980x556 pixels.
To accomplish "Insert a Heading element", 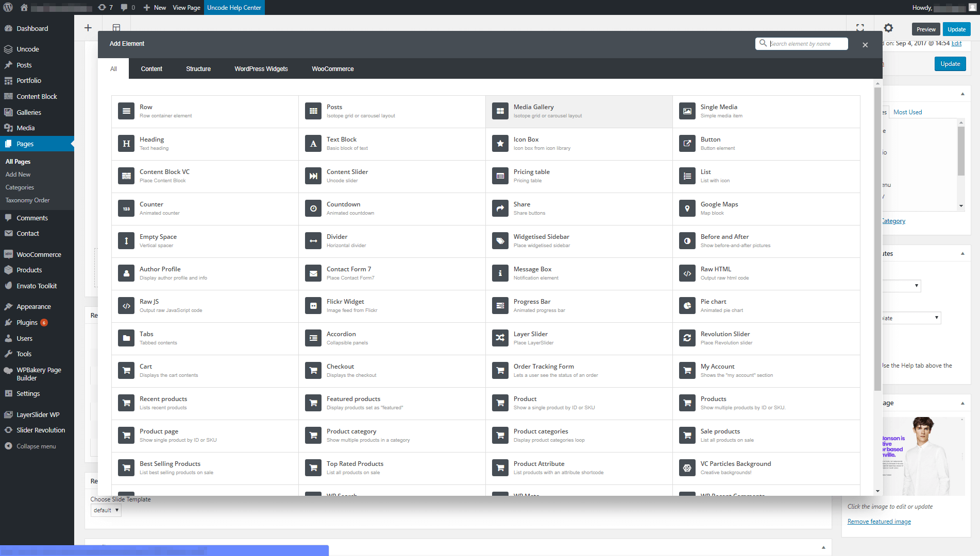I will click(205, 144).
